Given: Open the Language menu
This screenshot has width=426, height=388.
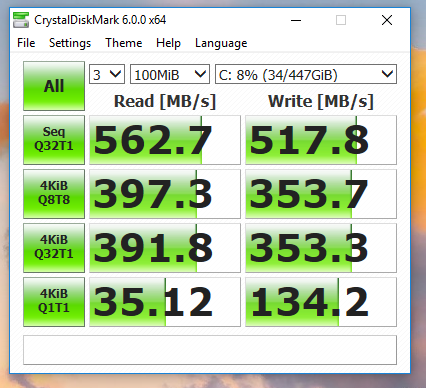Looking at the screenshot, I should pos(221,43).
